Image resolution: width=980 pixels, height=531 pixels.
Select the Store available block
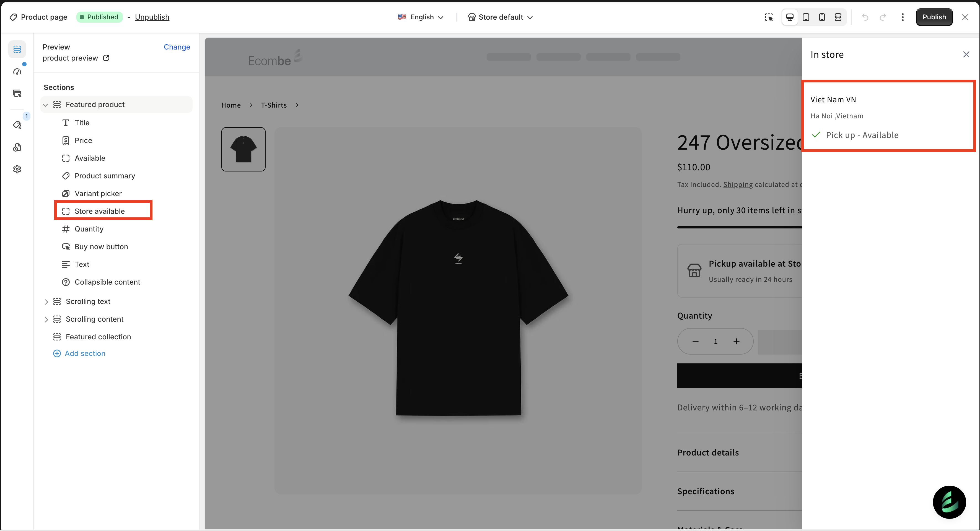tap(99, 211)
